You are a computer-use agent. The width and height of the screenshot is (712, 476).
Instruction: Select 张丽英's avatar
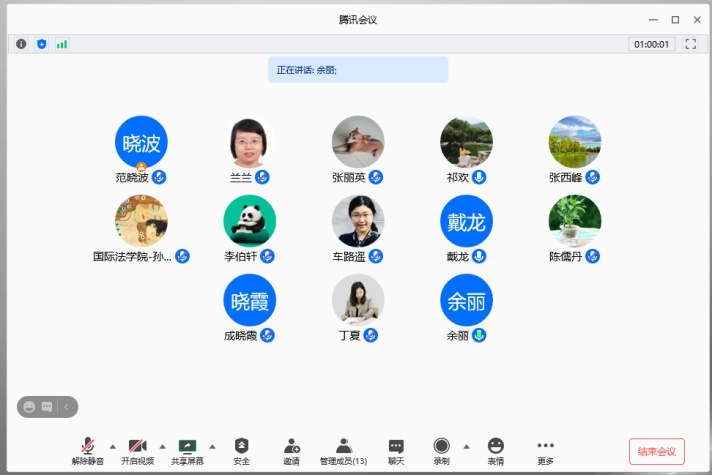point(358,142)
